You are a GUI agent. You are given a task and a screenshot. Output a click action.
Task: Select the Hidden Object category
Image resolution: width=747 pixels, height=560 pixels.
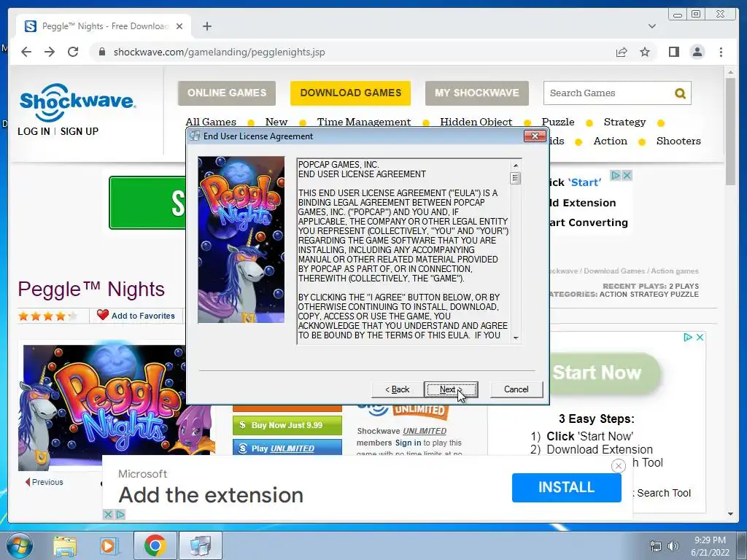click(x=476, y=122)
